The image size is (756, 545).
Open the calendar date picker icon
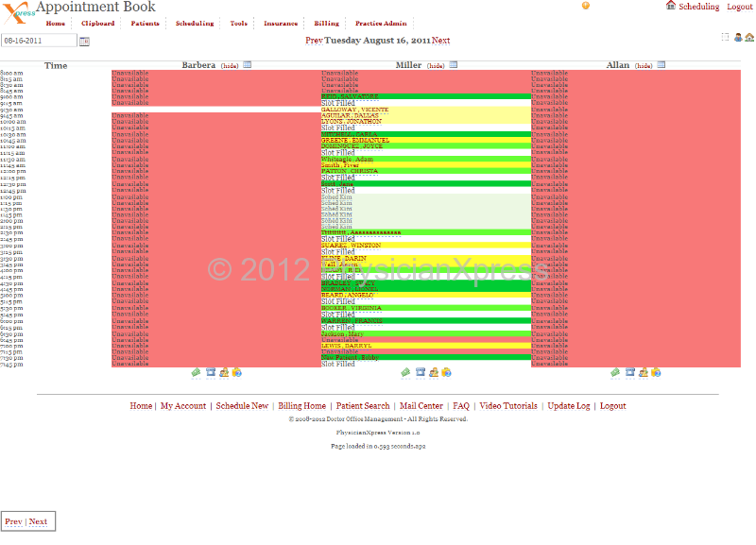coord(84,42)
